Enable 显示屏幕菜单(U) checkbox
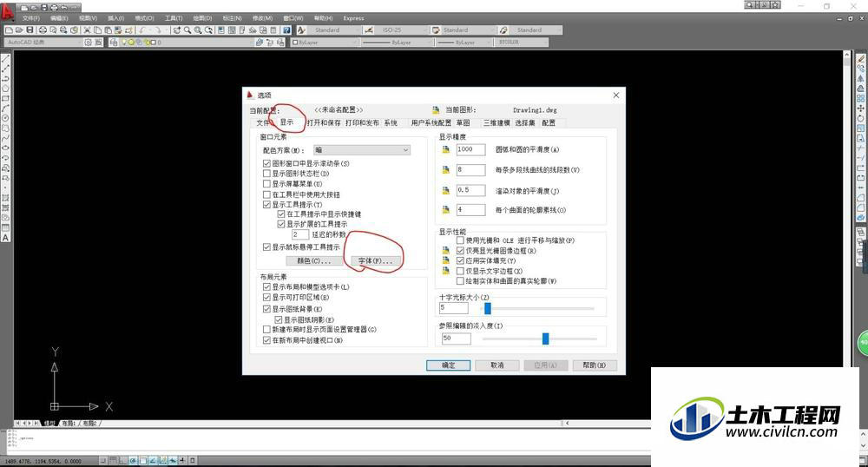 (x=266, y=184)
